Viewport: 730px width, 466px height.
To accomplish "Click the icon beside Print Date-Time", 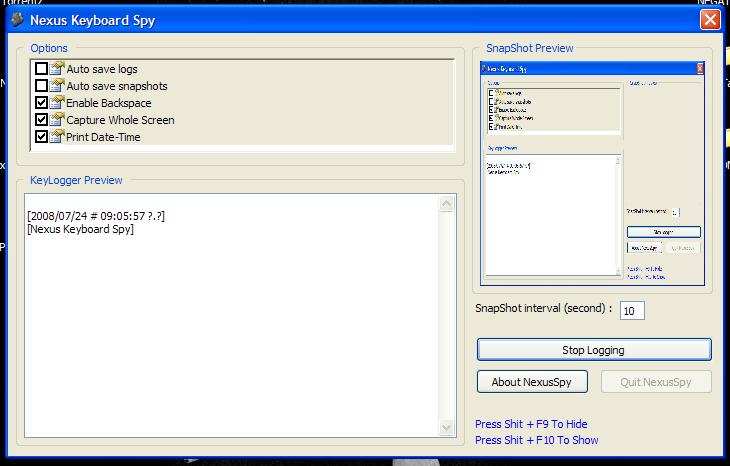I will point(57,136).
